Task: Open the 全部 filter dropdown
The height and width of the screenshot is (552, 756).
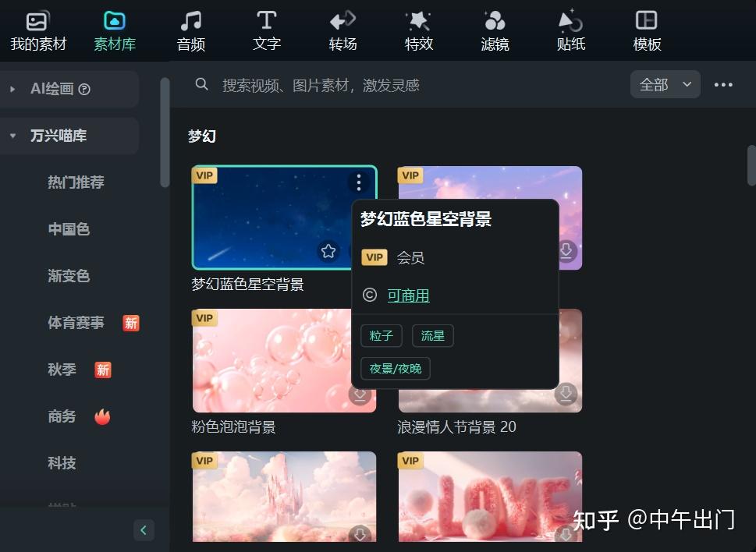Action: (665, 84)
